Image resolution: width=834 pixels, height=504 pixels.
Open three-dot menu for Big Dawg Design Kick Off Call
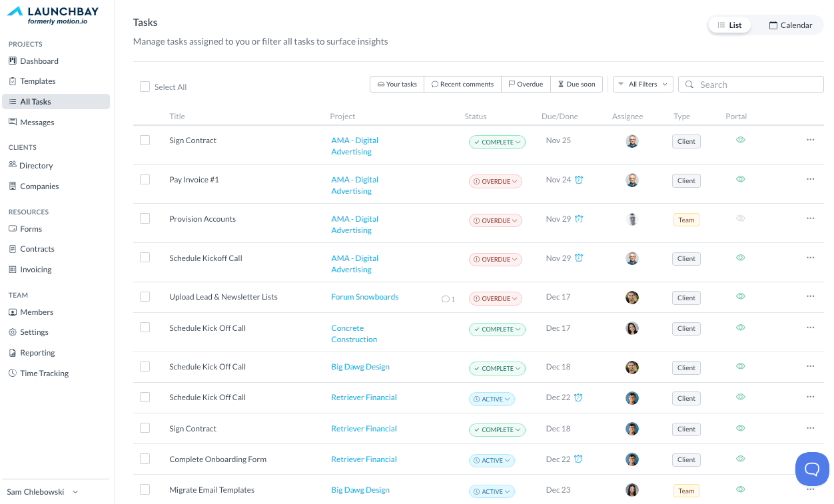click(810, 366)
